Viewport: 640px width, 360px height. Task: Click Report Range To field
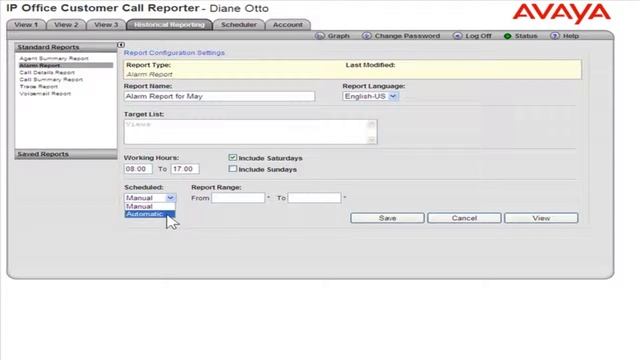coord(314,198)
